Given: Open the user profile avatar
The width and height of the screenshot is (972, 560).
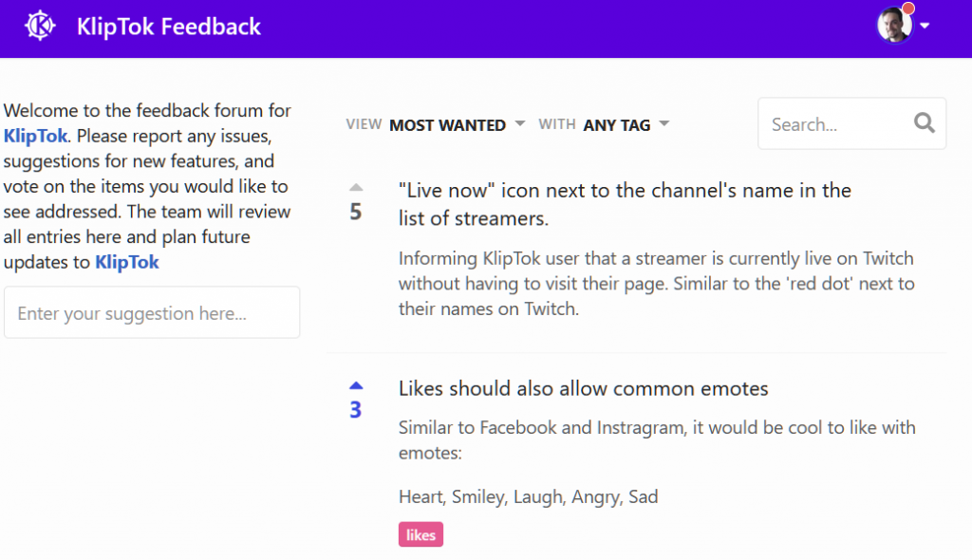Looking at the screenshot, I should tap(894, 26).
